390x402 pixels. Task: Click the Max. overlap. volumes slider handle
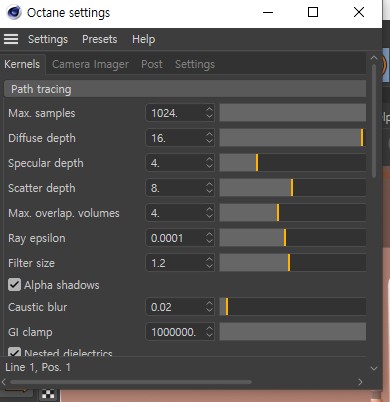[278, 213]
